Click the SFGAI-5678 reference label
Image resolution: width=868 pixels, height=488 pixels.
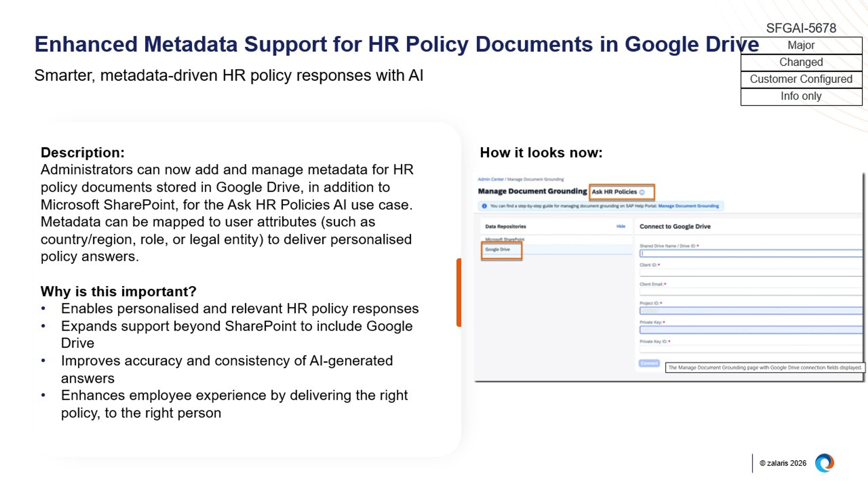(801, 28)
